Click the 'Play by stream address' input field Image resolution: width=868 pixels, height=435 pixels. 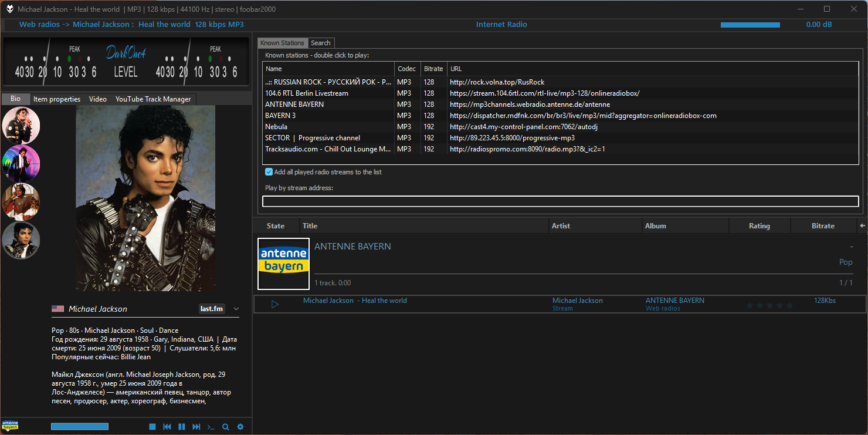click(560, 201)
